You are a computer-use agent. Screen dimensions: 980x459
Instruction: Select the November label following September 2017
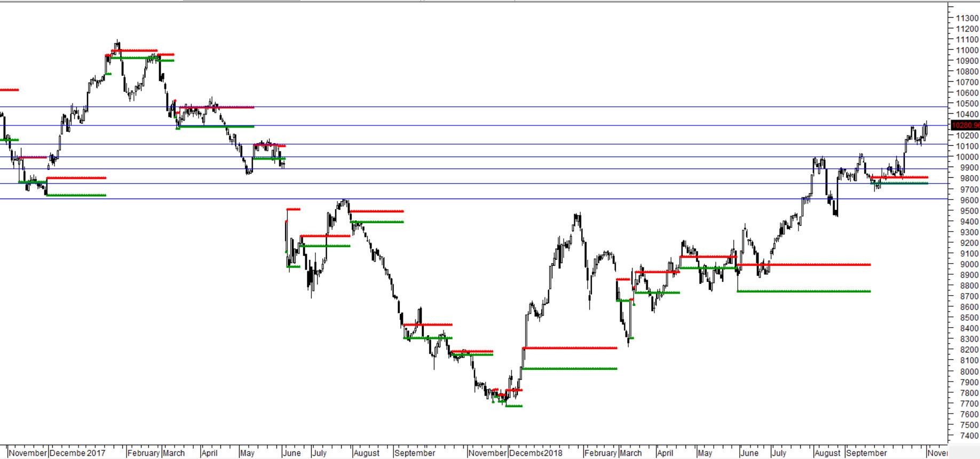coord(487,453)
